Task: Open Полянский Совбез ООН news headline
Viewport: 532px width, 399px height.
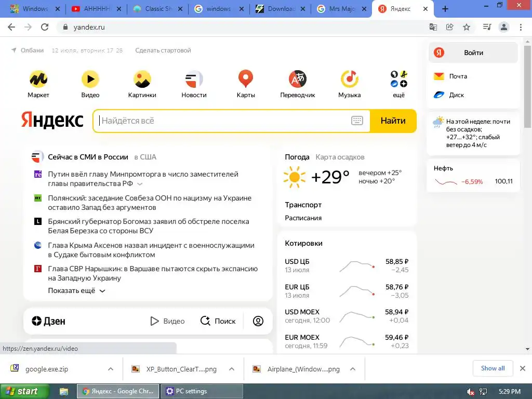Action: [x=150, y=203]
